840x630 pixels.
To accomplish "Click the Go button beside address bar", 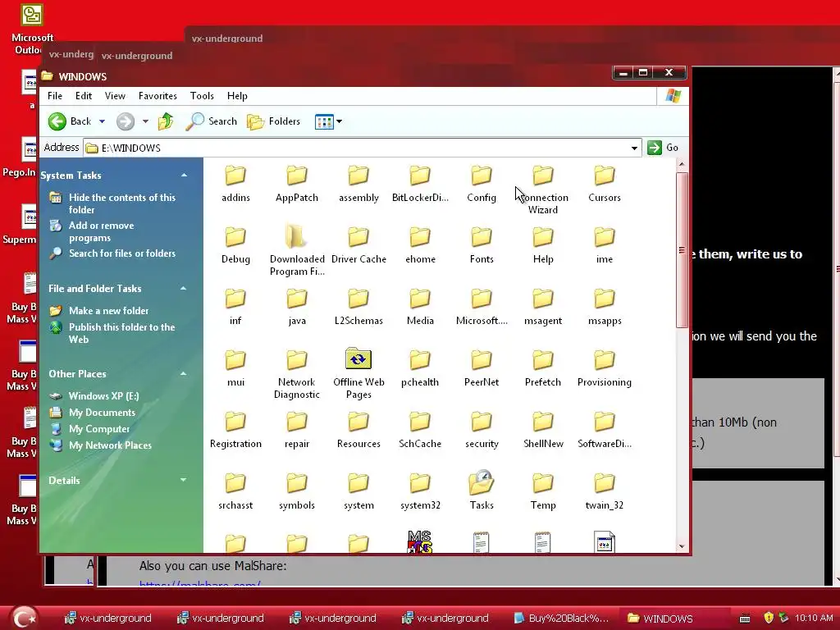I will pos(663,148).
